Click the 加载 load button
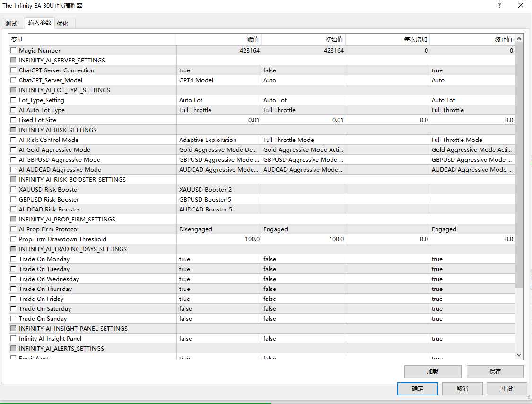The image size is (532, 404). [x=432, y=372]
